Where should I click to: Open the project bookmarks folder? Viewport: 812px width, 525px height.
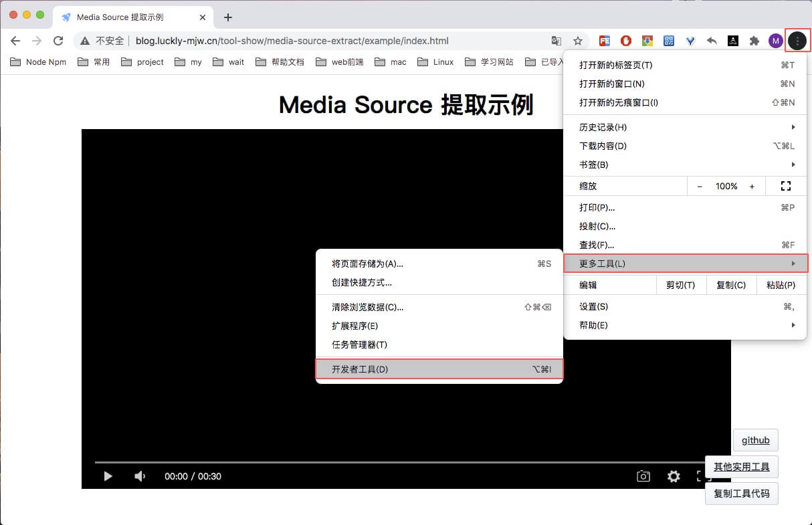pyautogui.click(x=142, y=62)
